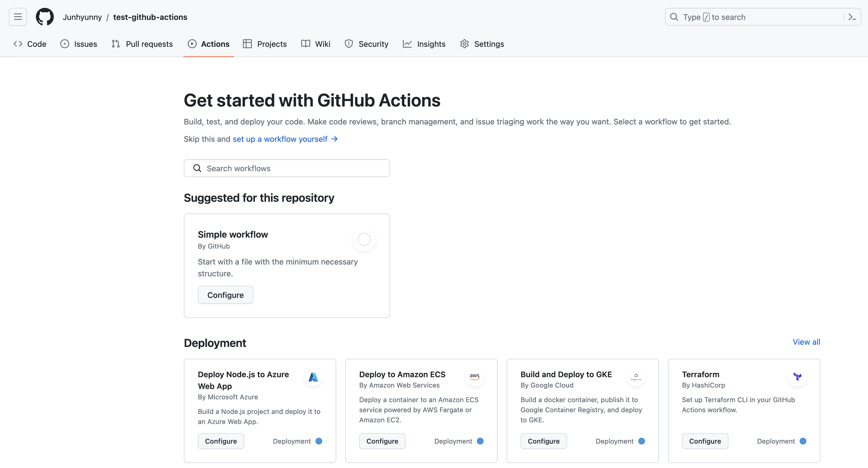Click View all Deployment workflows
The width and height of the screenshot is (868, 468).
coord(806,342)
